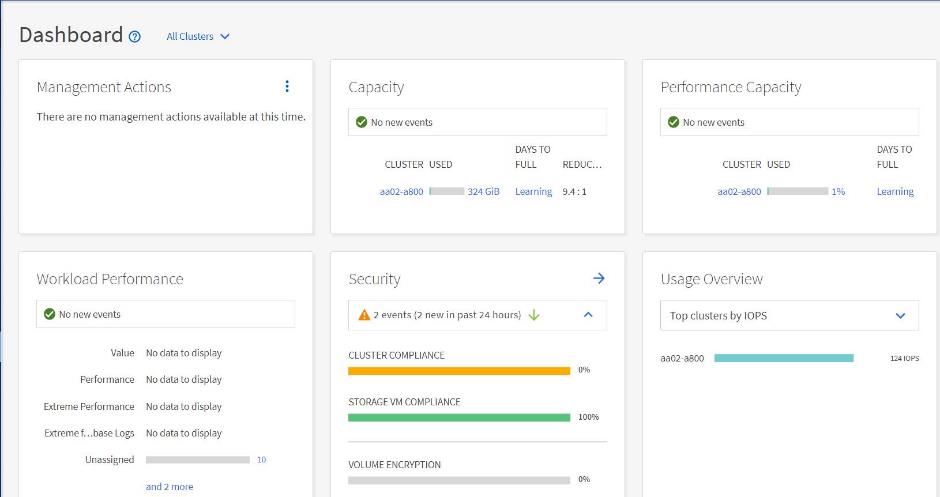Open Security details with the right arrow

click(599, 278)
